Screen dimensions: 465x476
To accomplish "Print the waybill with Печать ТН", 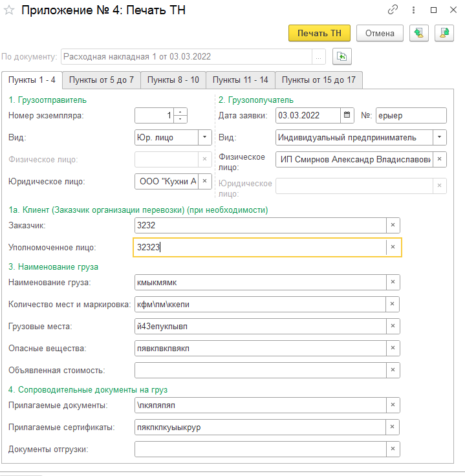I will click(319, 33).
